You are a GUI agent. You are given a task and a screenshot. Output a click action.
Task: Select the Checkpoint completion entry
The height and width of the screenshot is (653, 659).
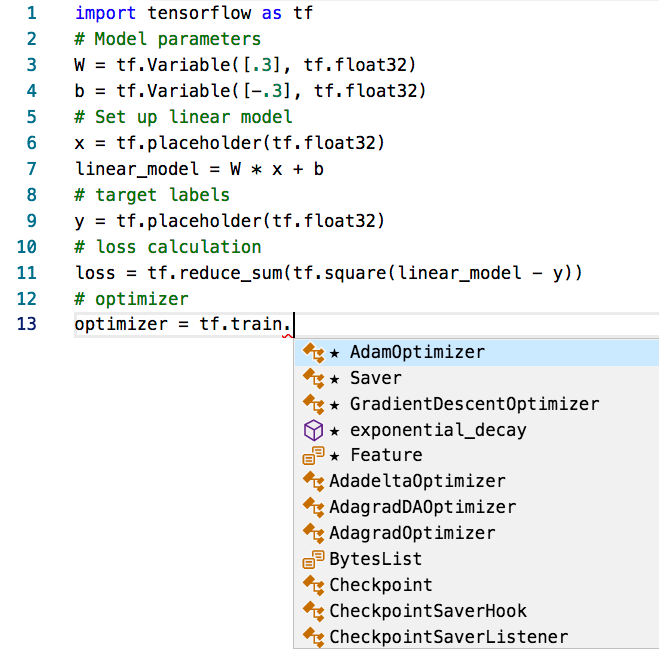tap(477, 585)
